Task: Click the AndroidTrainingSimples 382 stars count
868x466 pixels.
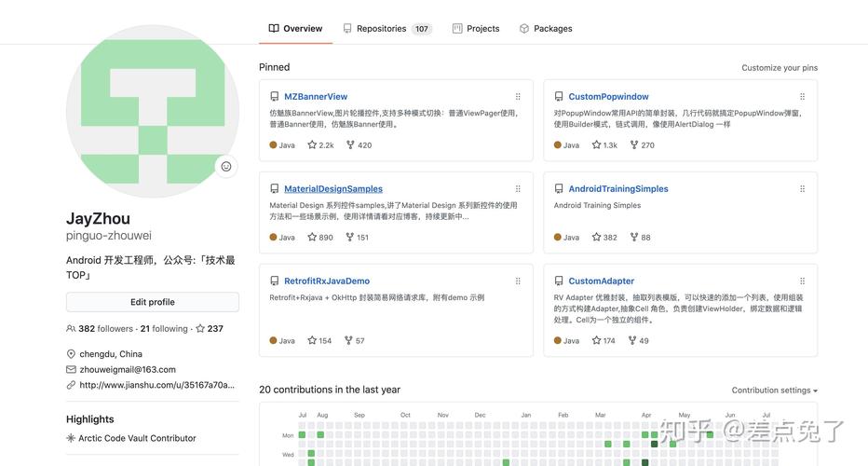Action: (x=604, y=237)
